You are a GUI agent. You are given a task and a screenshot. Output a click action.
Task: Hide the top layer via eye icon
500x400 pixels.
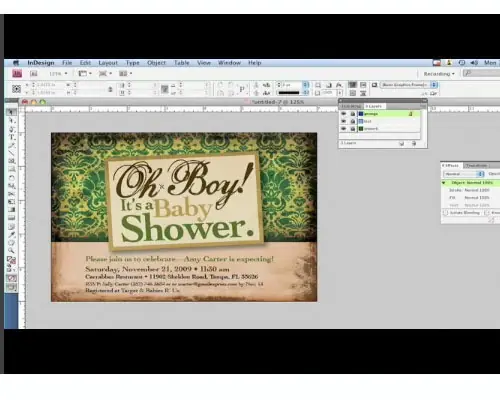(344, 114)
